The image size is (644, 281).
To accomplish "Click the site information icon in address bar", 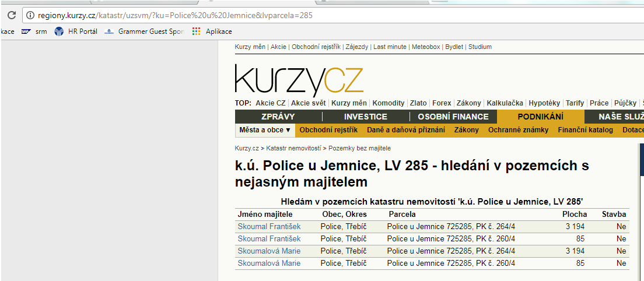I will [x=30, y=15].
